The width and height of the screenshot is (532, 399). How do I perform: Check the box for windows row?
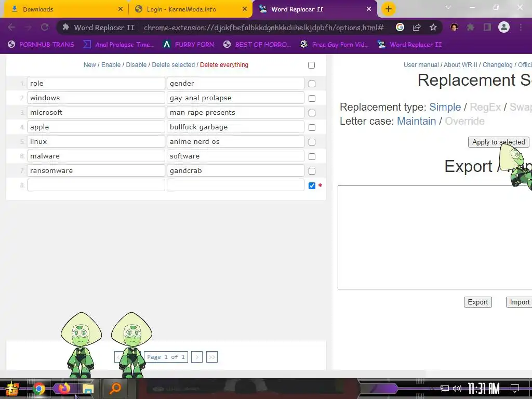click(312, 98)
